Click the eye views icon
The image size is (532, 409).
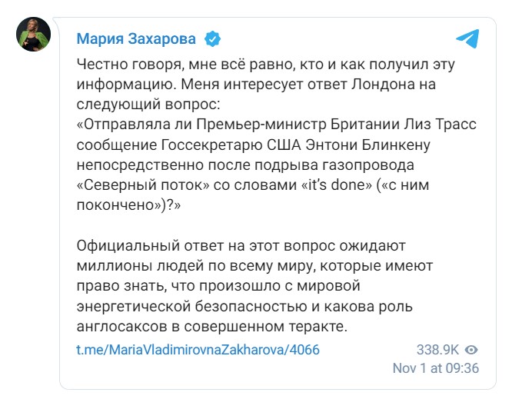point(472,350)
